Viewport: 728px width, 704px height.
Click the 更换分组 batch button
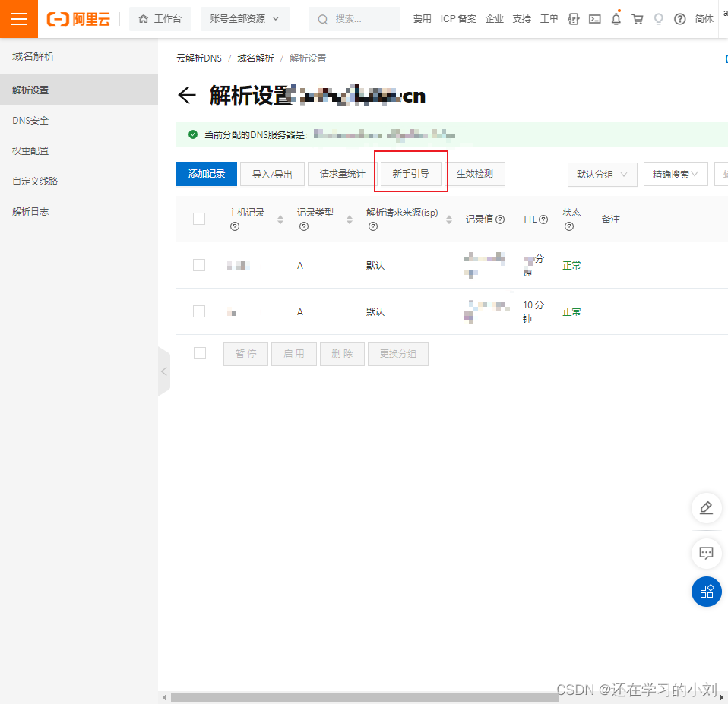click(x=398, y=354)
